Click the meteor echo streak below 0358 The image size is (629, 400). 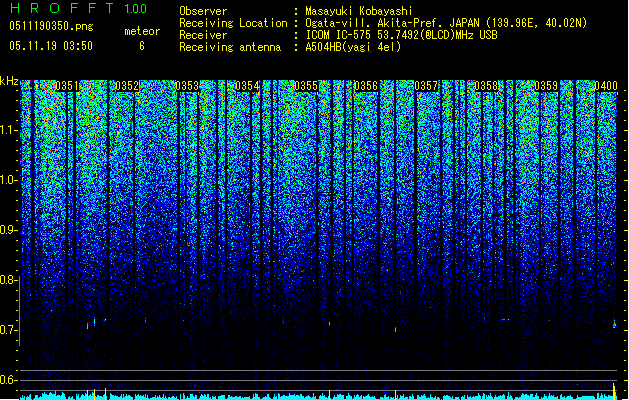point(504,320)
